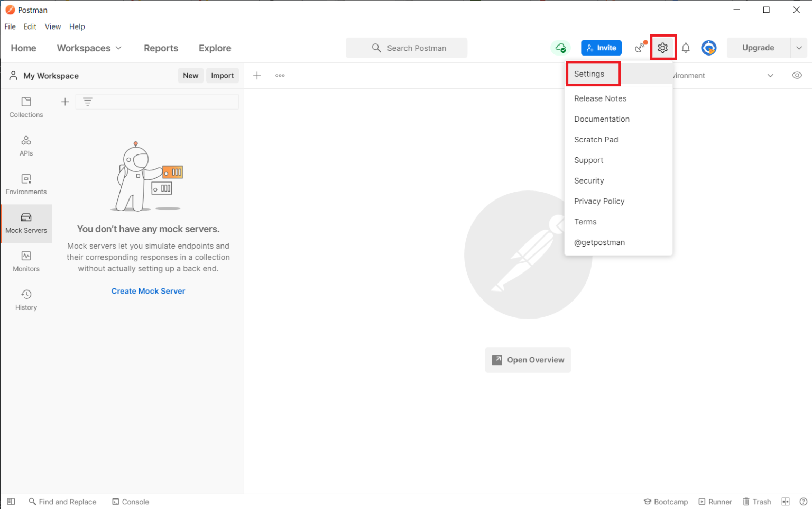
Task: Open the settings gear icon
Action: pos(662,48)
